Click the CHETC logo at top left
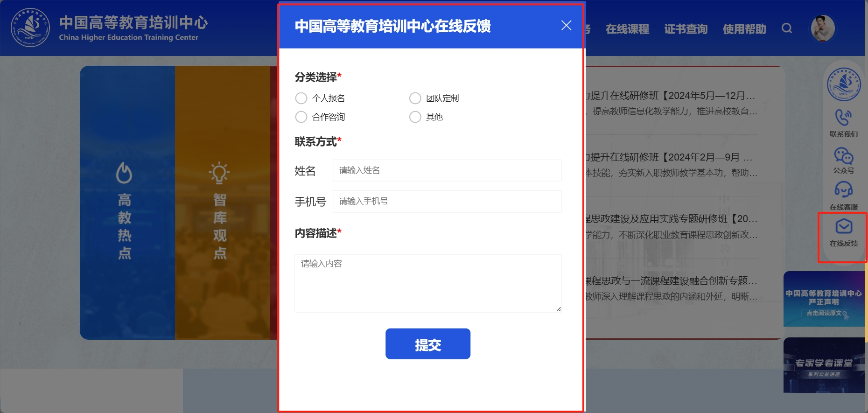 click(x=30, y=28)
